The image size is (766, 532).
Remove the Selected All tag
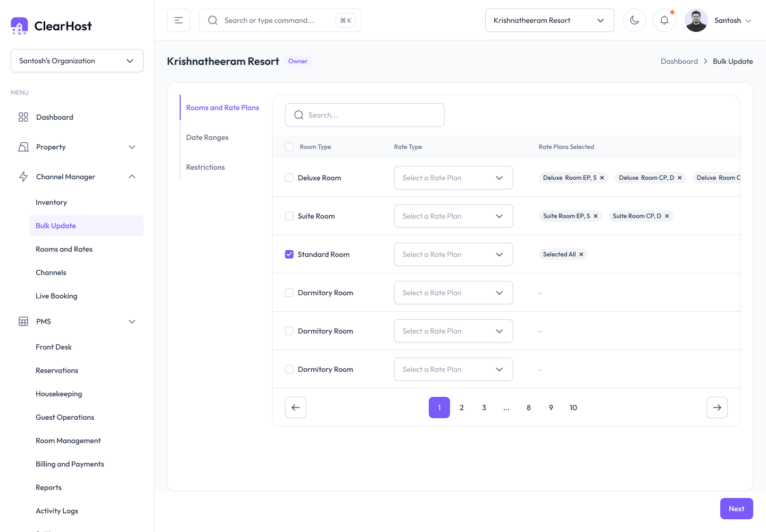click(x=581, y=254)
